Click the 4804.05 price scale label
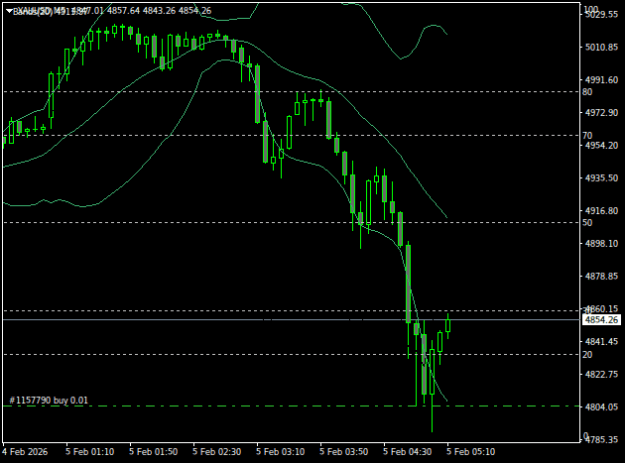Screen dimensions: 625x463 pyautogui.click(x=601, y=407)
